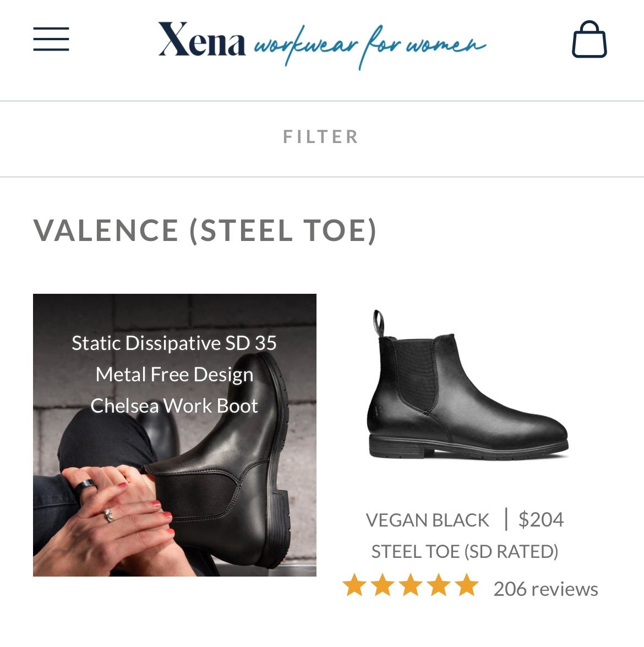644x647 pixels.
Task: Open the 206 reviews link
Action: 545,589
